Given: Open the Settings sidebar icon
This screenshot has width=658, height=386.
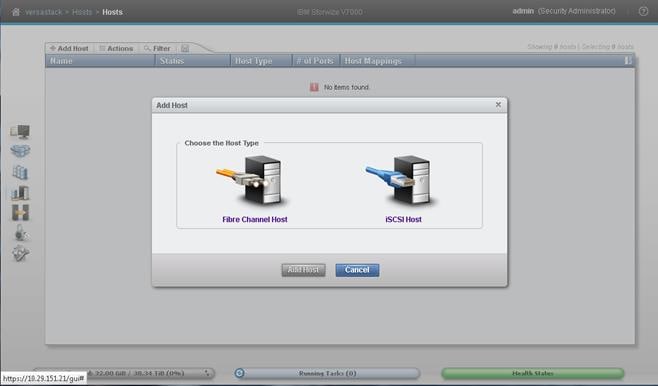Looking at the screenshot, I should pyautogui.click(x=20, y=253).
